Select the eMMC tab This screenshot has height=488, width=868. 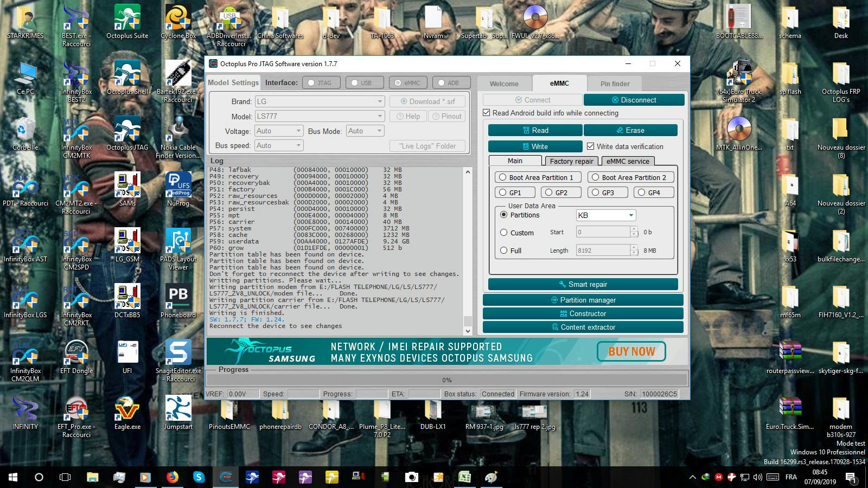[x=559, y=83]
